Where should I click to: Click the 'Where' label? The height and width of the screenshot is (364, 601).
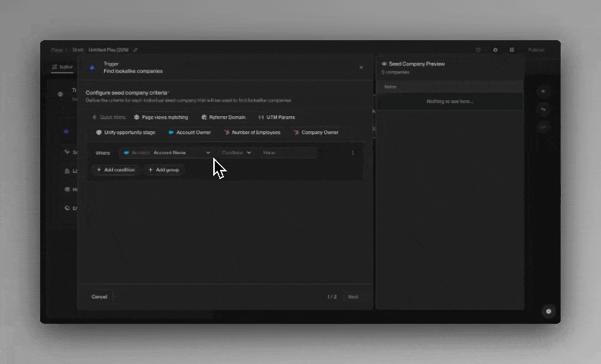click(x=102, y=153)
